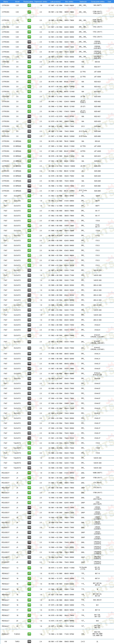This screenshot has height=644, width=114.
Task: Click the 'Nadwozie' column header
Action: (83, 1)
